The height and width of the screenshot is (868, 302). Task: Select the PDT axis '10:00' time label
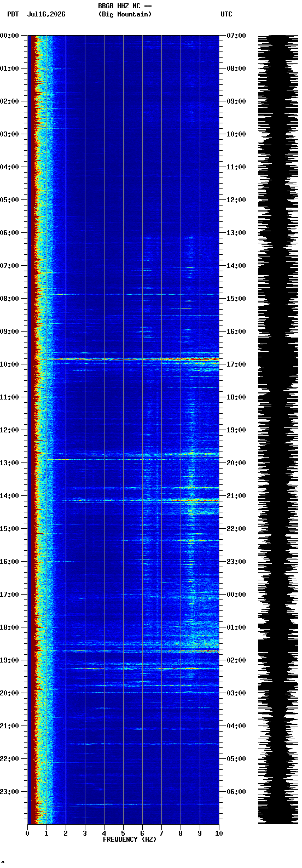pyautogui.click(x=10, y=364)
